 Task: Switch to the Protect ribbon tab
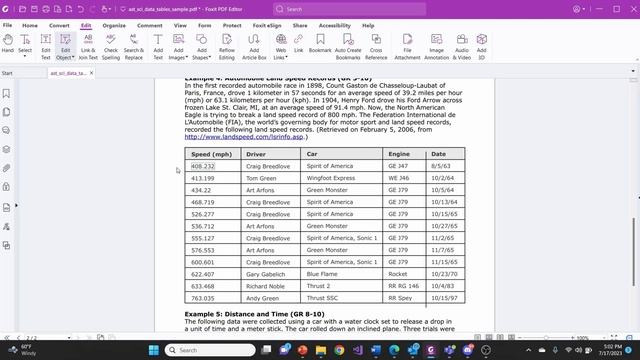[x=232, y=25]
